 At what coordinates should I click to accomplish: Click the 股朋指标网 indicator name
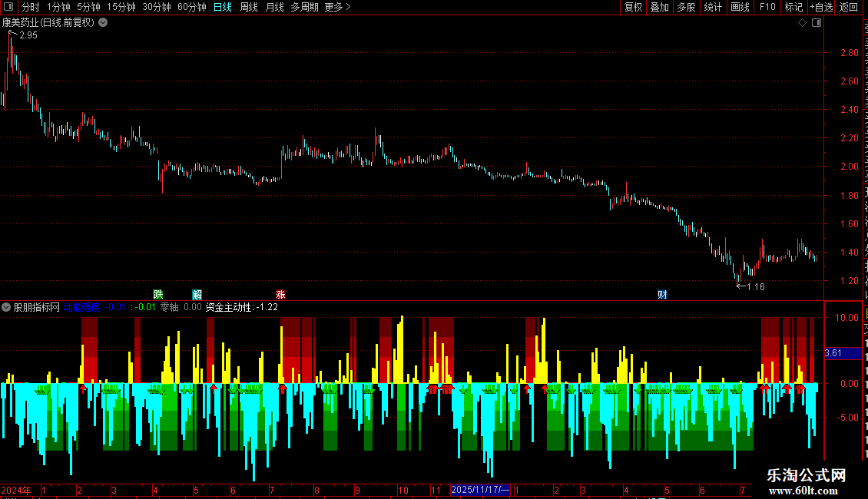(x=37, y=307)
